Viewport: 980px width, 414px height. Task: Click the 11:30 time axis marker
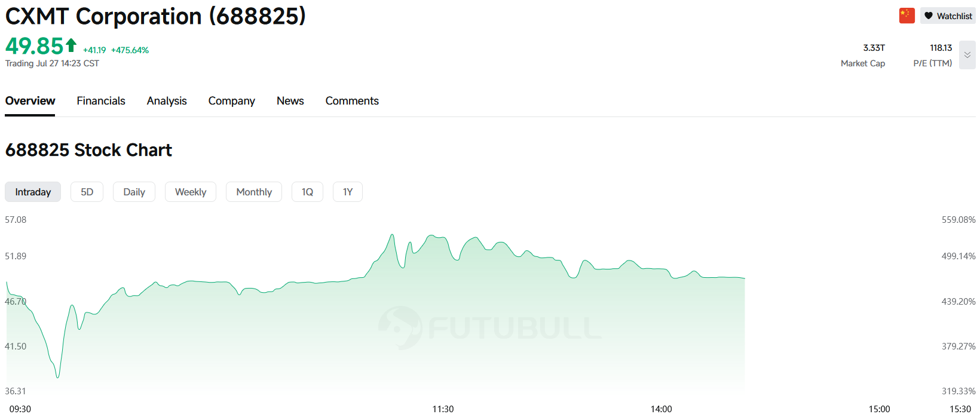pos(443,409)
